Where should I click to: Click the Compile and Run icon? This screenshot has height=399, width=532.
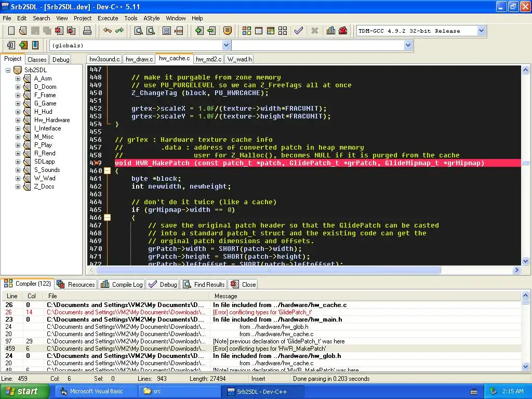[270, 31]
